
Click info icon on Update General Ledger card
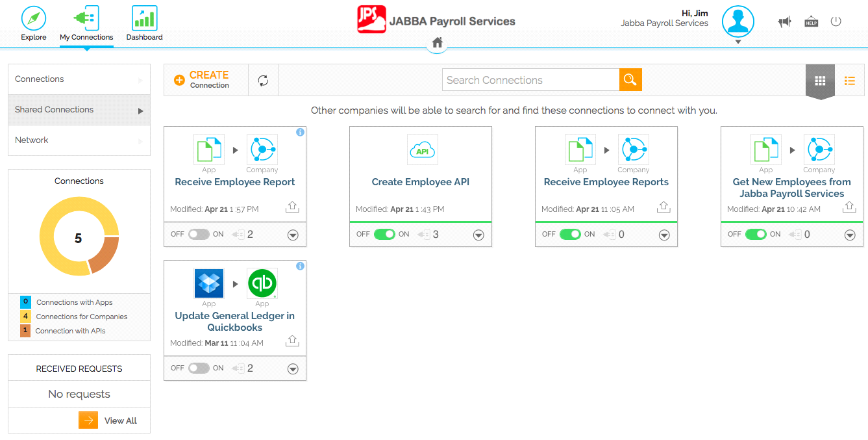click(300, 266)
